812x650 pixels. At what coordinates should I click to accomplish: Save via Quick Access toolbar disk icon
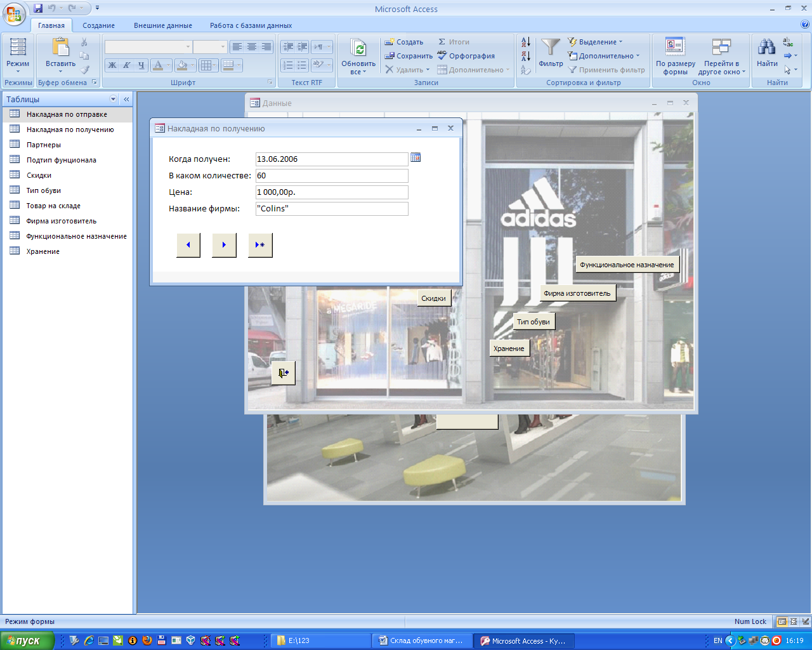click(38, 8)
